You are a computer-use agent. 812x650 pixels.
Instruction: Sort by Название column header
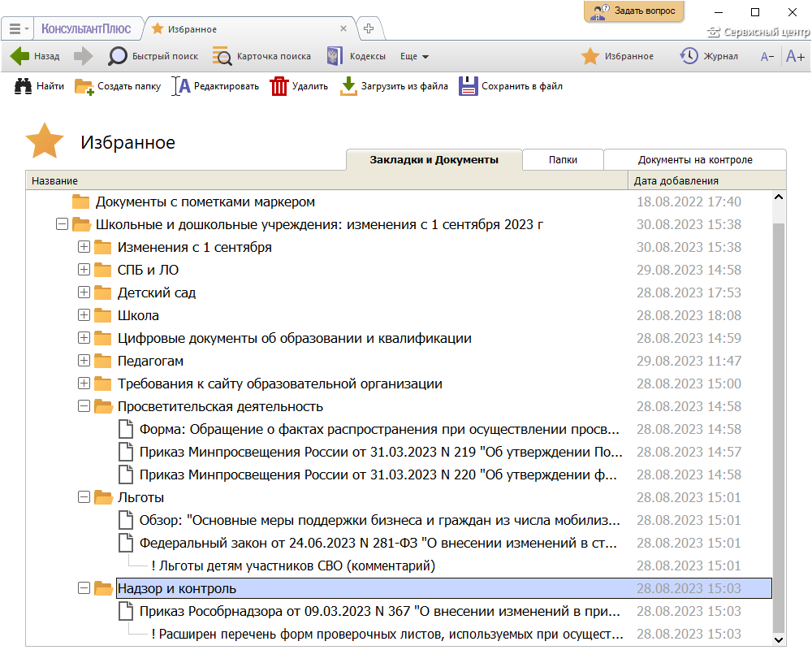pos(326,181)
